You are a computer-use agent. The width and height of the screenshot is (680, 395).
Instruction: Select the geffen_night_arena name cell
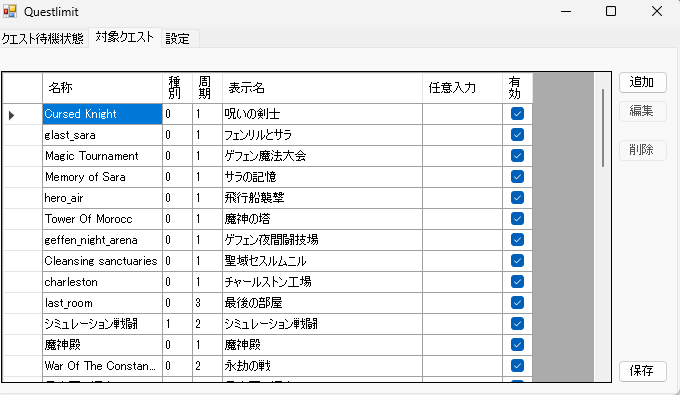(x=102, y=240)
